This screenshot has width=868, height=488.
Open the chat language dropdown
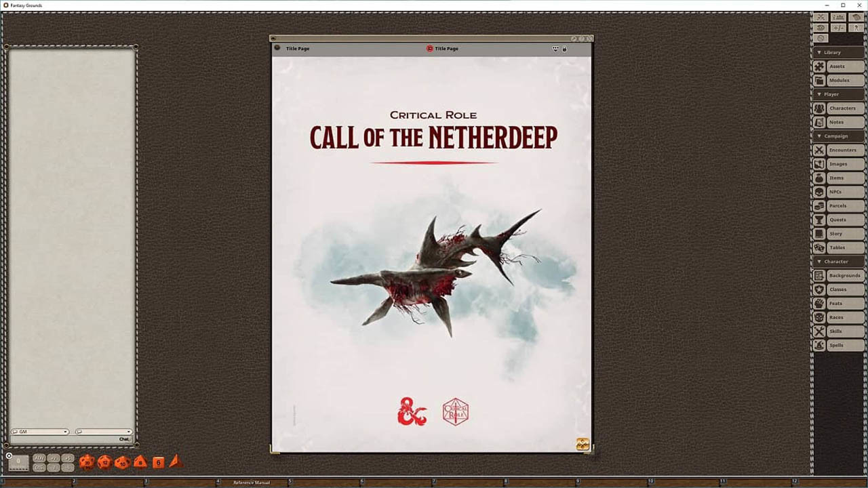(x=130, y=432)
